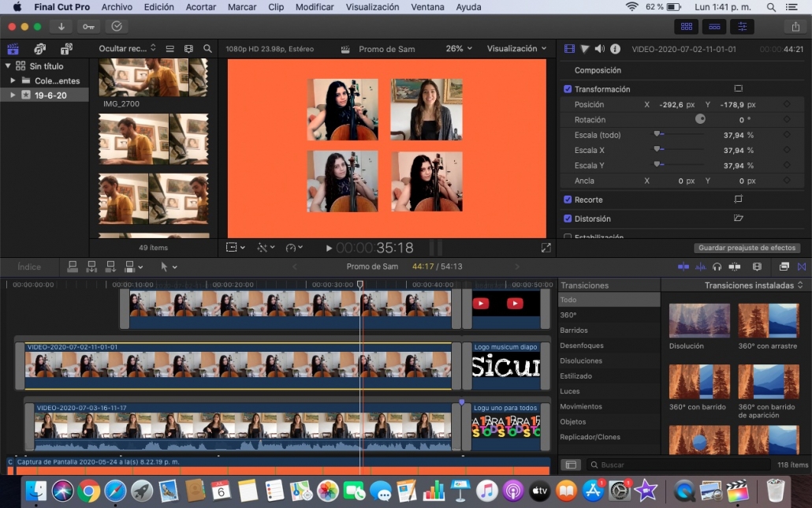Open the Visualización viewer dropdown

[516, 49]
